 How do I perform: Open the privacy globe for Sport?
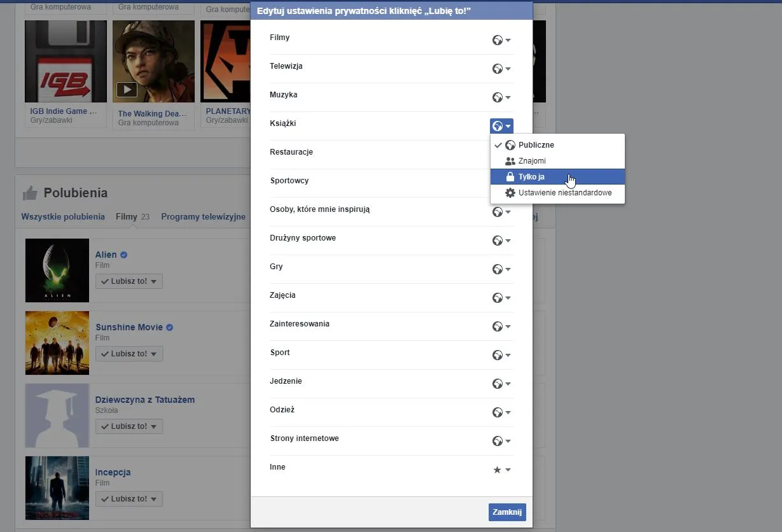tap(498, 354)
